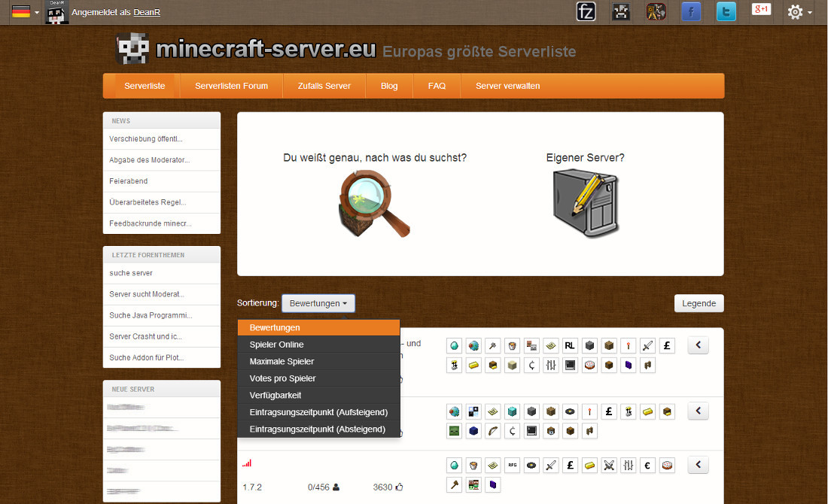The image size is (828, 504).
Task: Expand the first server row's chevron button
Action: (x=698, y=345)
